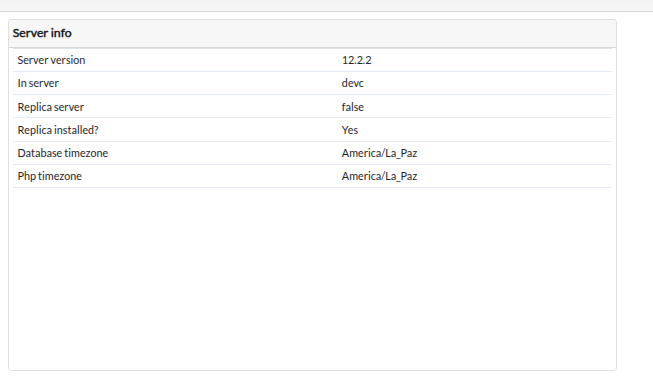Image resolution: width=653 pixels, height=384 pixels.
Task: Select the Replica installed? label
Action: [x=58, y=130]
